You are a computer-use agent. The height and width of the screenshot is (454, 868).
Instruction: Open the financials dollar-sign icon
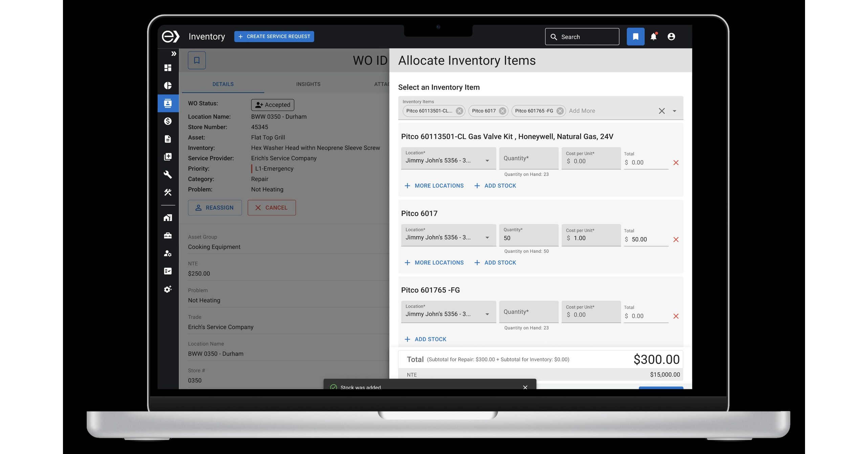coord(168,121)
